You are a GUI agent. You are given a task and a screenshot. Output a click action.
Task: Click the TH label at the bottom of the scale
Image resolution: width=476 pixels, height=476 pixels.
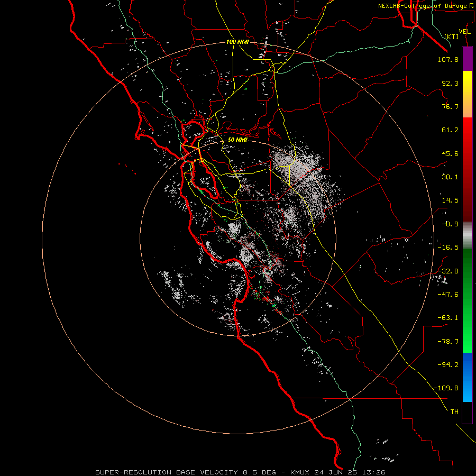pos(454,412)
